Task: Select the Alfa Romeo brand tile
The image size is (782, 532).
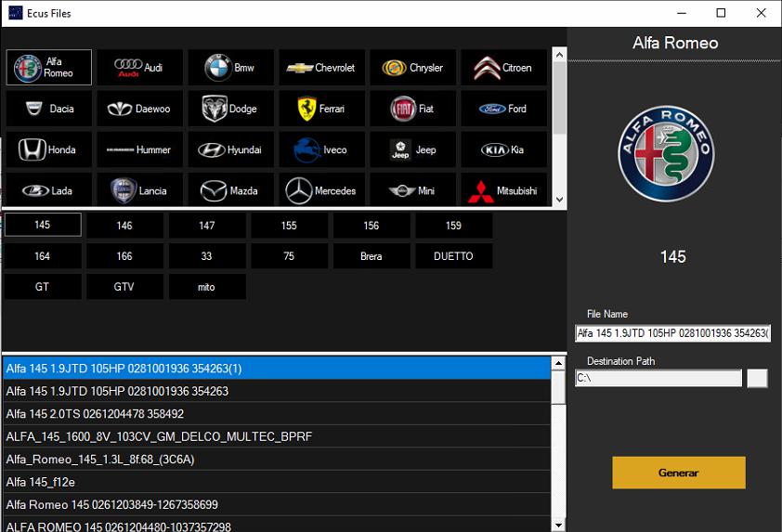Action: [49, 67]
